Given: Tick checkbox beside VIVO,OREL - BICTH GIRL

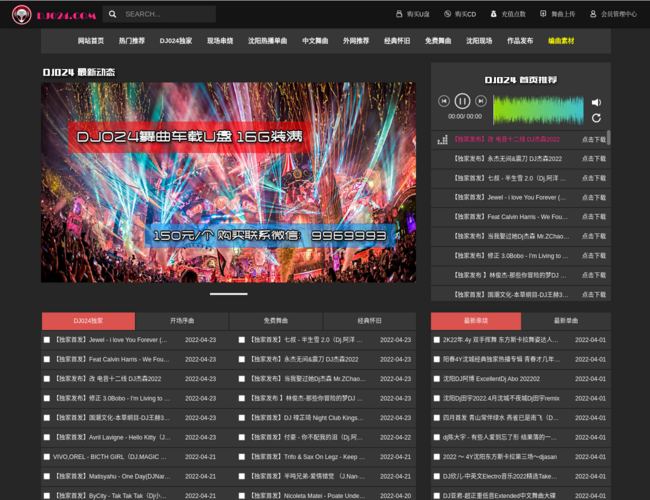Looking at the screenshot, I should [47, 457].
